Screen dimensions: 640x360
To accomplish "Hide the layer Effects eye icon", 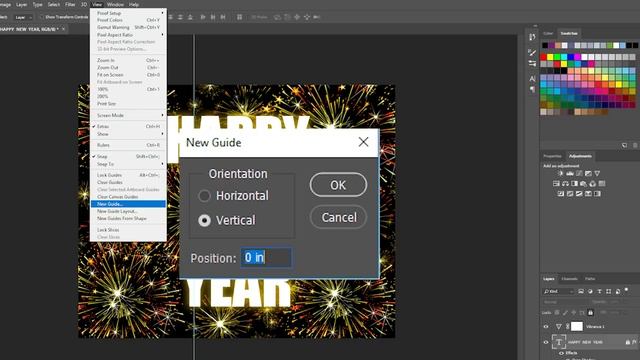I will coord(561,353).
